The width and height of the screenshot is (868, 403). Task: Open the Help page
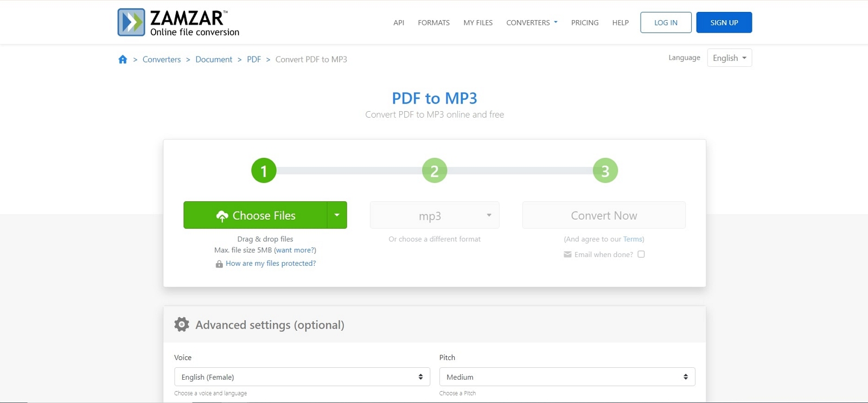pyautogui.click(x=620, y=23)
